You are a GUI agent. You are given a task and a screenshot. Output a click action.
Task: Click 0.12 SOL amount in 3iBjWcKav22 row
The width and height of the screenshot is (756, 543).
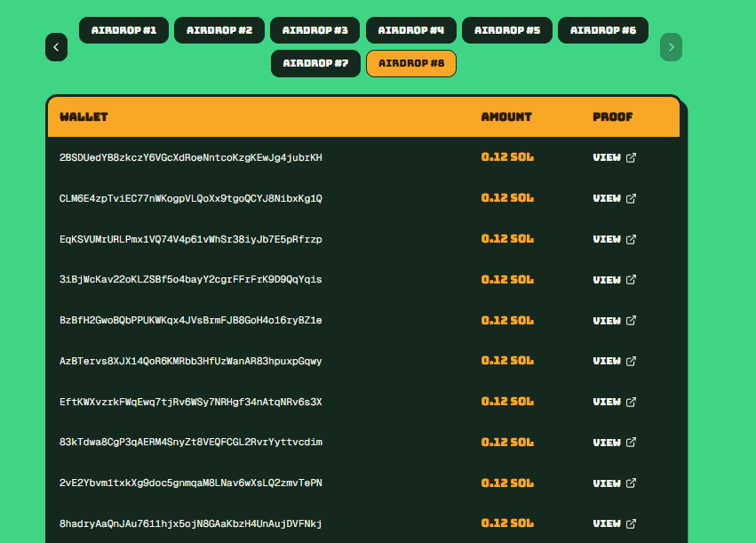[x=507, y=280]
